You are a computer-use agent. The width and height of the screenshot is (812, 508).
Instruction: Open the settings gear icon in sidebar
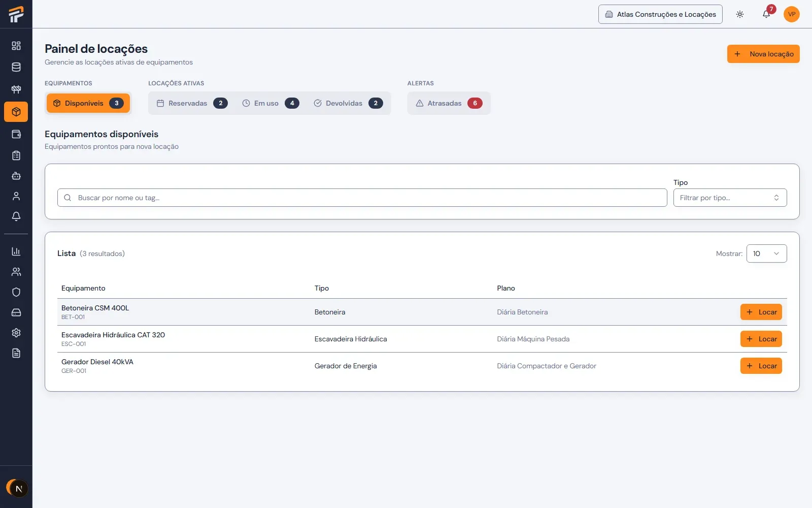coord(16,333)
